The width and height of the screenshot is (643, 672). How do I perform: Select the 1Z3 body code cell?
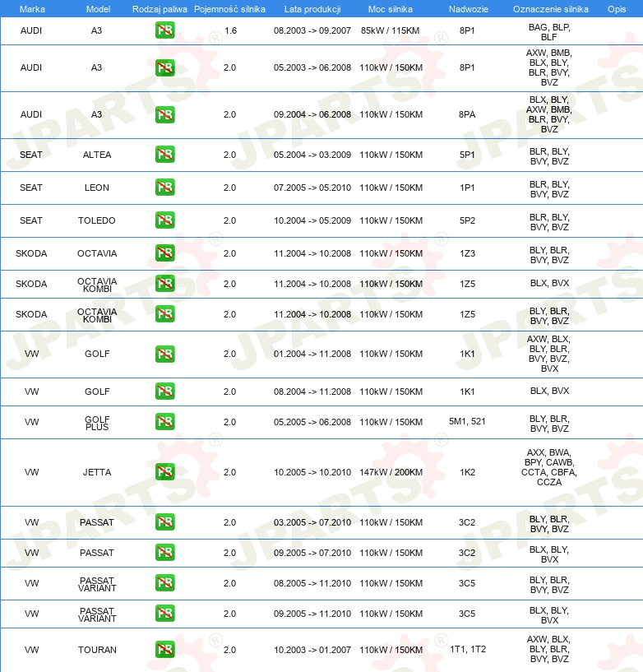tap(467, 253)
